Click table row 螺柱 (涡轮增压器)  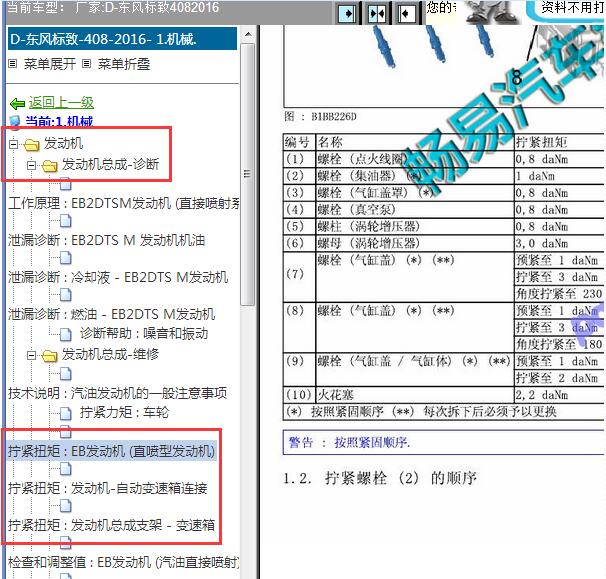[444, 226]
